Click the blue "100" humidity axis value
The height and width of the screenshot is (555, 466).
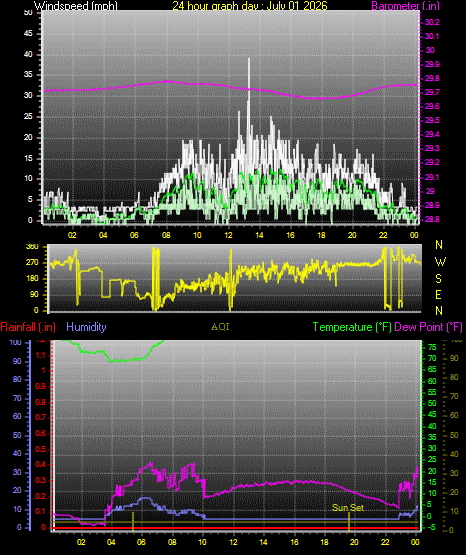[16, 343]
